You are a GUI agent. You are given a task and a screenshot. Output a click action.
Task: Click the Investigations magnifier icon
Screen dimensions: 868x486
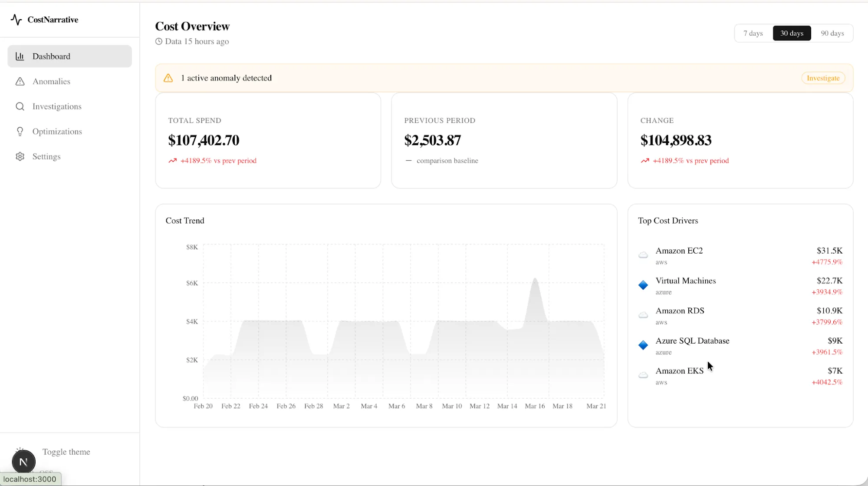[20, 106]
